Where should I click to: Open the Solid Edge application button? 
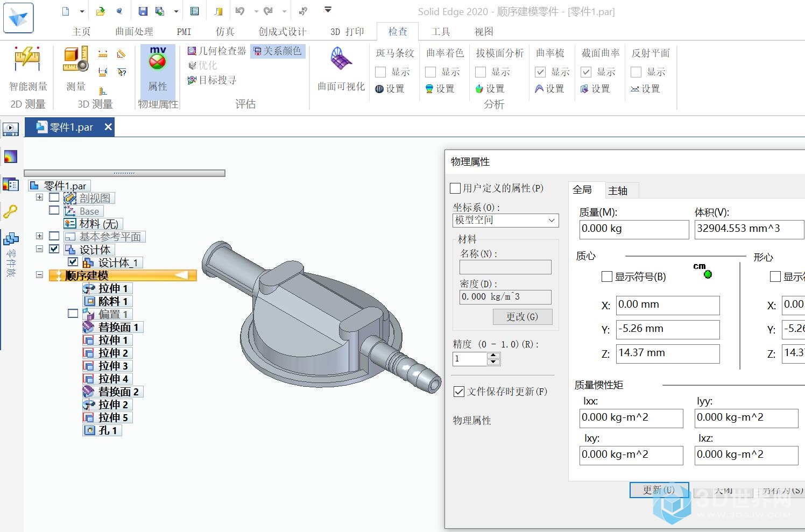[18, 17]
